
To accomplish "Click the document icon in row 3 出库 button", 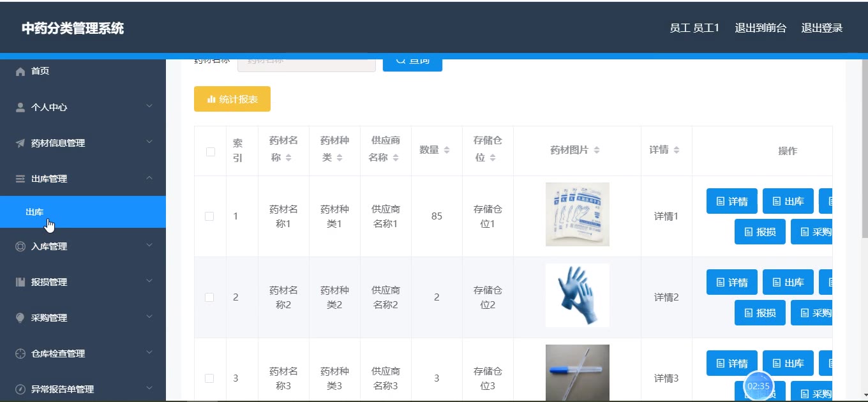I will [x=777, y=364].
